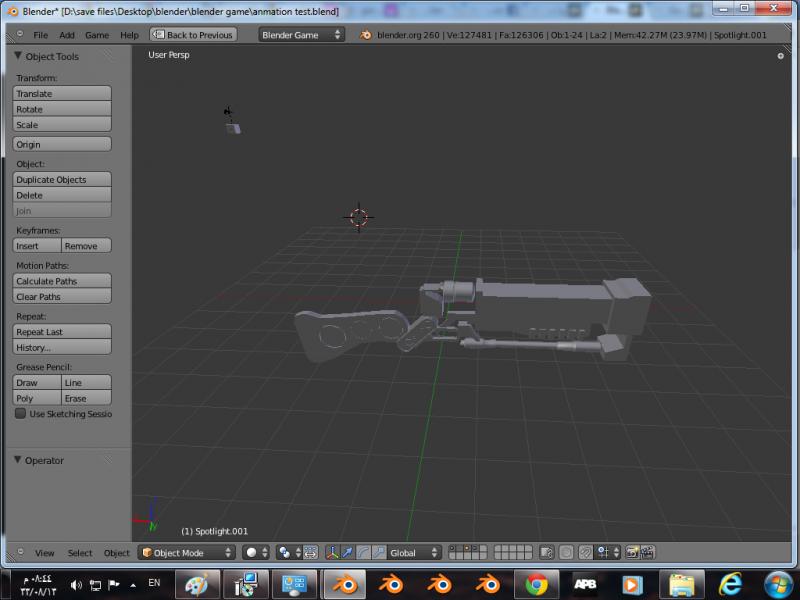Open Google Chrome from taskbar
This screenshot has height=600, width=800.
click(536, 584)
